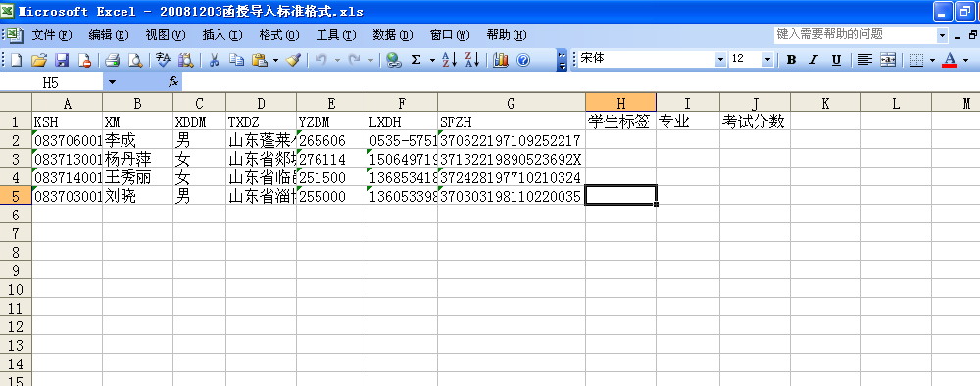Click the Name Box showing H5
This screenshot has height=386, width=980.
[x=51, y=82]
